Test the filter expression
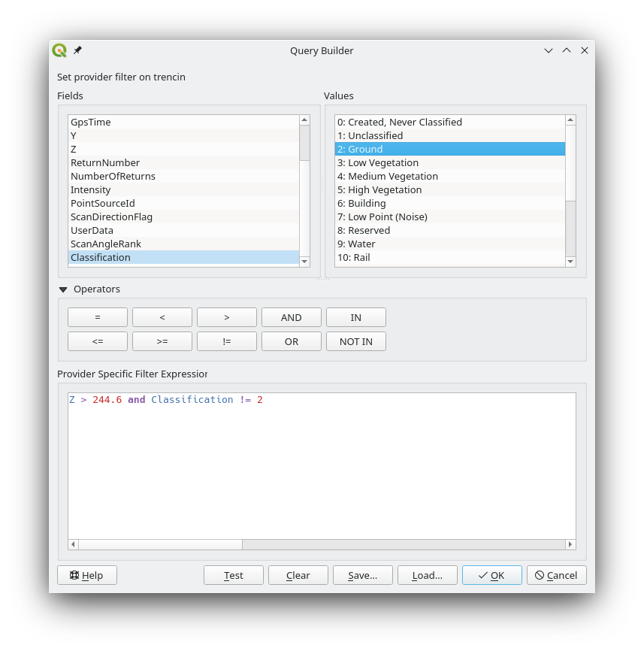Viewport: 644px width, 651px height. click(234, 575)
